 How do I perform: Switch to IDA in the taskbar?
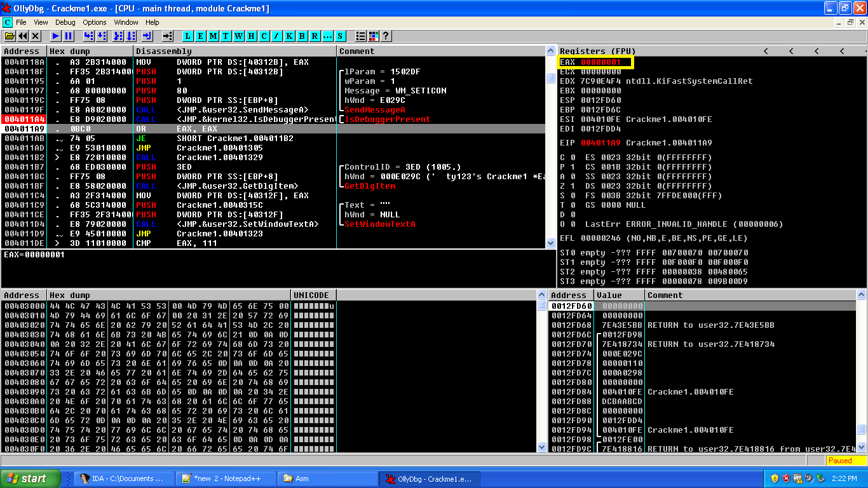(125, 478)
